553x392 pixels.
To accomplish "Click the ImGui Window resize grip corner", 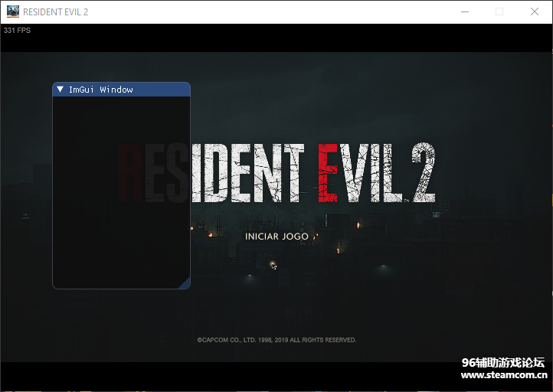I will pyautogui.click(x=185, y=283).
